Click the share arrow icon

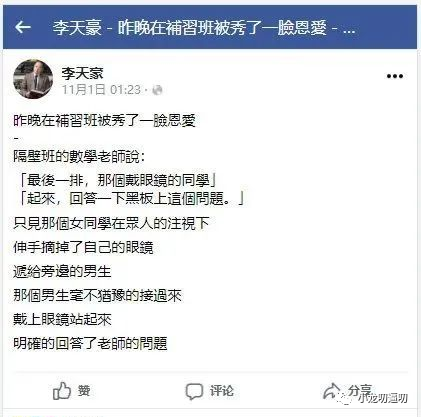pyautogui.click(x=331, y=391)
